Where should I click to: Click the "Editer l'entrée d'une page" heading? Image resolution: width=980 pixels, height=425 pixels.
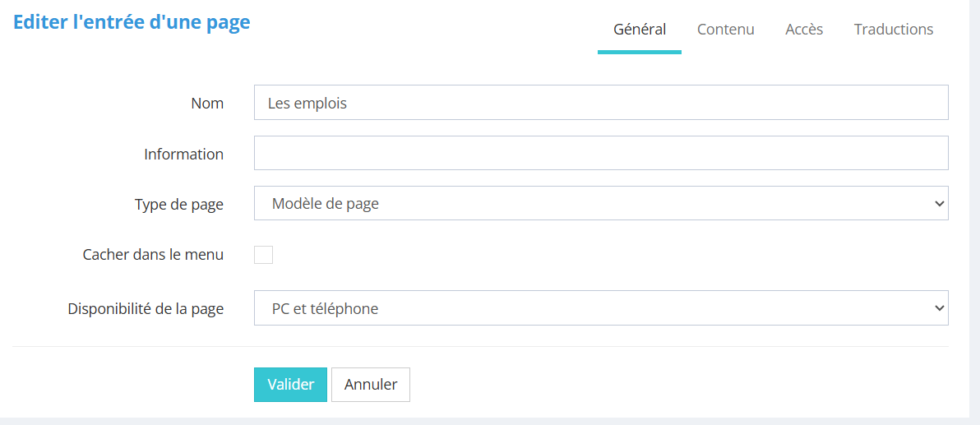132,22
